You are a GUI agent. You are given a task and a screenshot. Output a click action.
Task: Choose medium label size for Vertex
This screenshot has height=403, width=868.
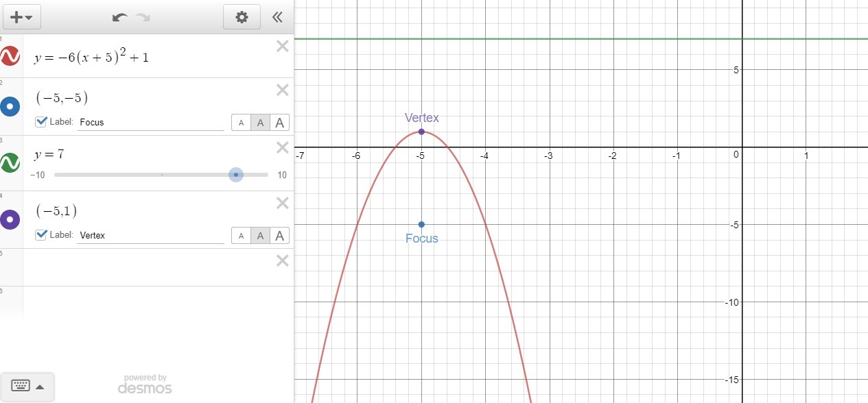[259, 236]
